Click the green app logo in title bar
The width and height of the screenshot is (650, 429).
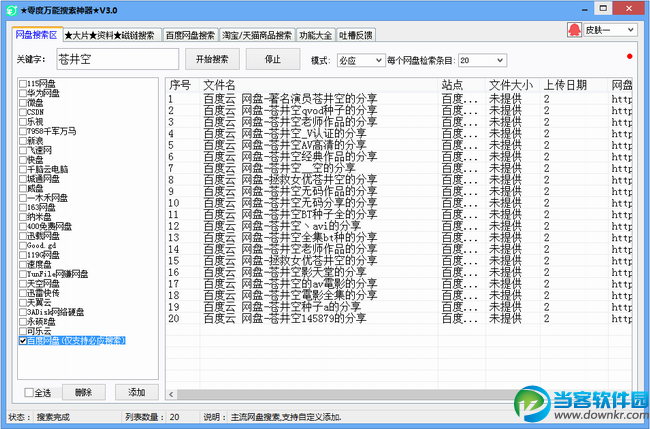pos(12,11)
